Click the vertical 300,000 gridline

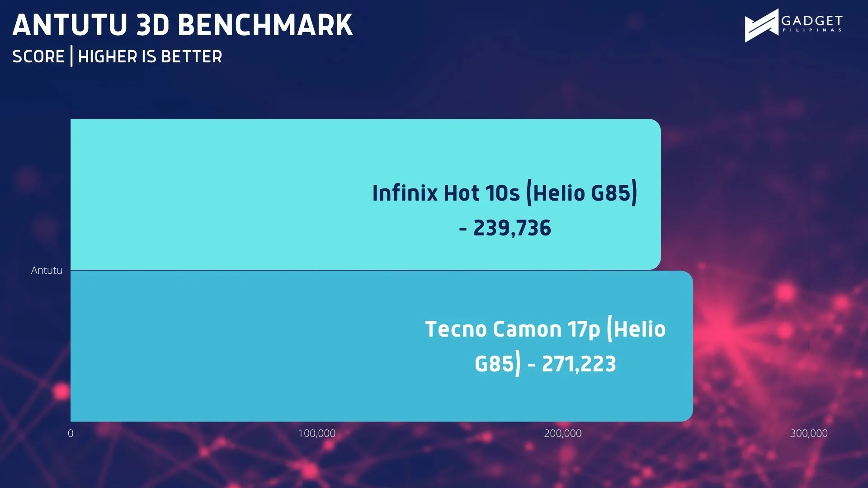click(809, 270)
